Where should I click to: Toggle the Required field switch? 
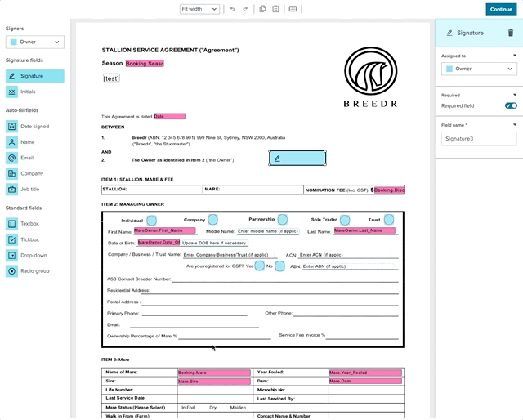[x=511, y=105]
